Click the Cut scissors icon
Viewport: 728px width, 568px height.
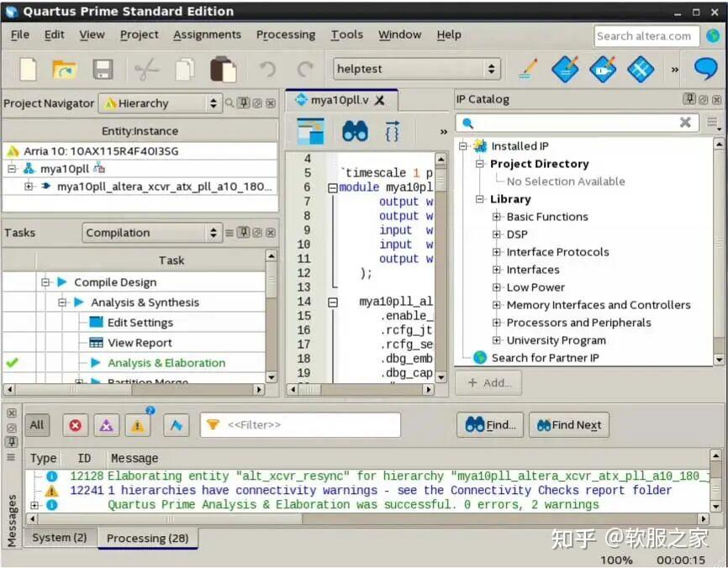tap(146, 70)
